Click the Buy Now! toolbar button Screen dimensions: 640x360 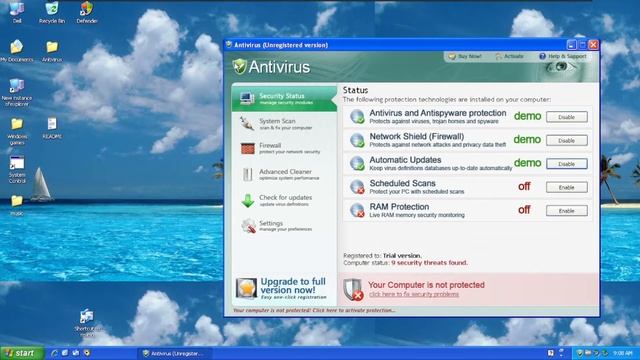tap(465, 56)
